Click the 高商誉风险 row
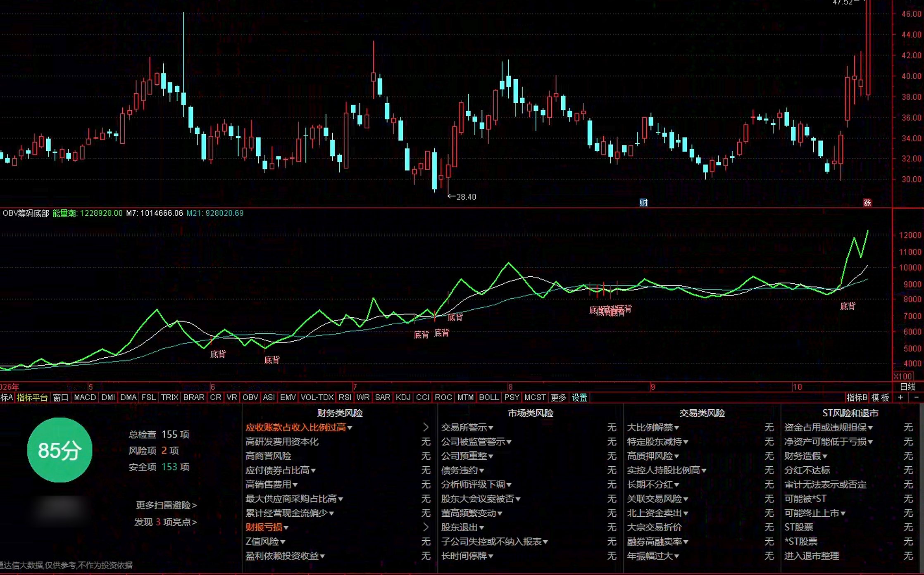 coord(338,456)
